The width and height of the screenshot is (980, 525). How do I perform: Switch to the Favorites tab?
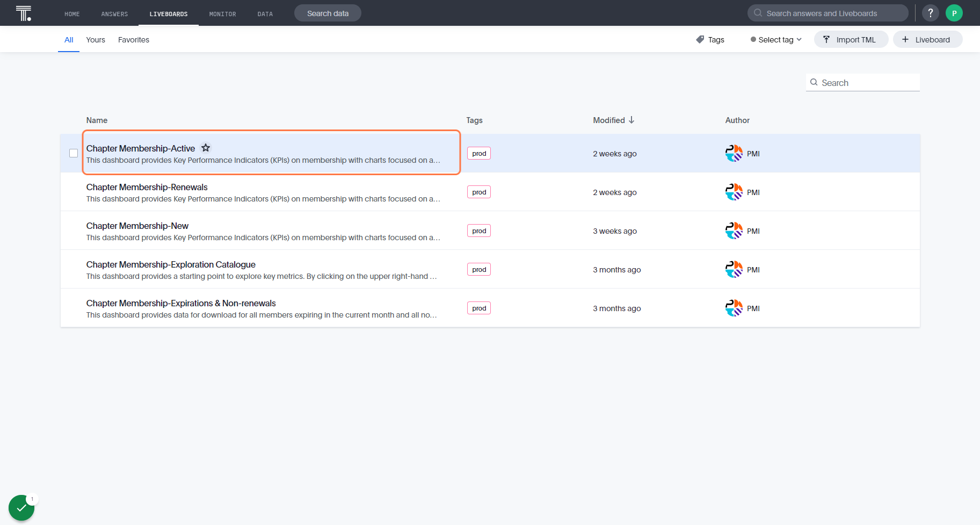tap(134, 40)
